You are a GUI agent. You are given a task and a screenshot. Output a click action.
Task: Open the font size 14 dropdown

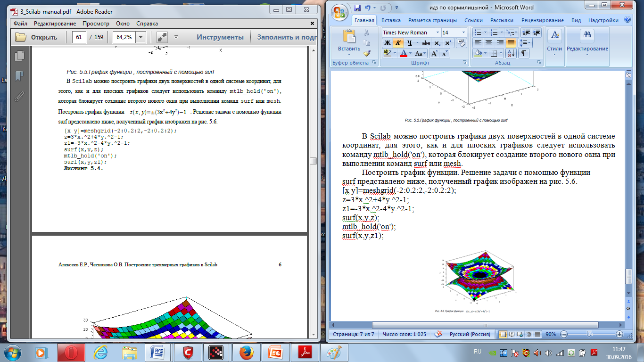[464, 33]
